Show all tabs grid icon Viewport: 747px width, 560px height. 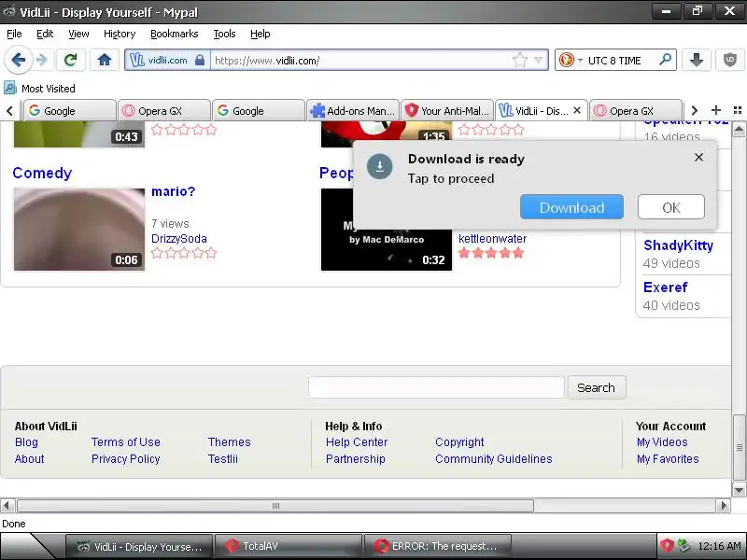pyautogui.click(x=738, y=110)
